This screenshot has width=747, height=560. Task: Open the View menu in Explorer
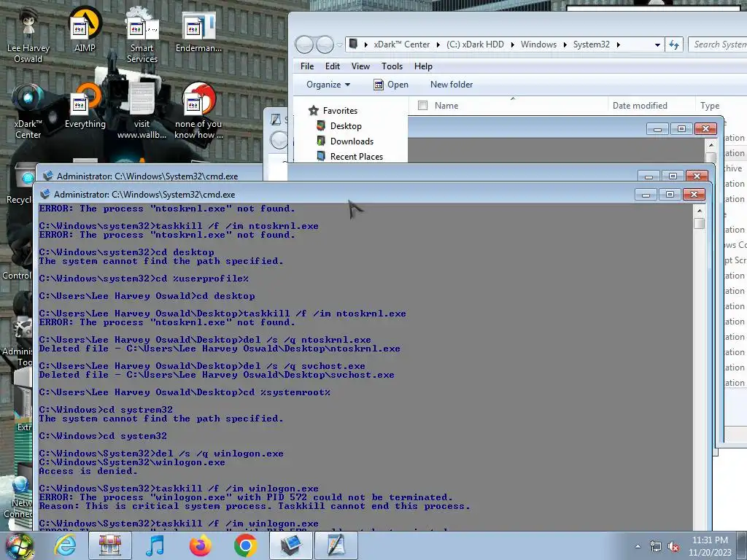tap(360, 66)
